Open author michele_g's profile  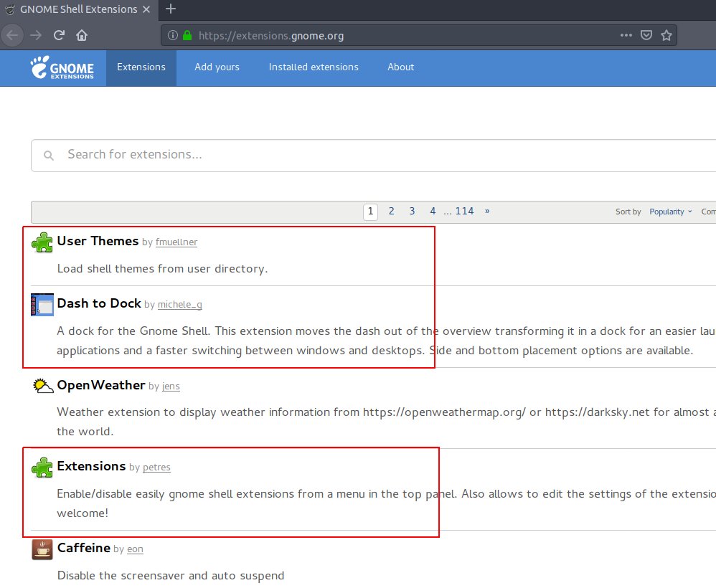click(x=180, y=305)
